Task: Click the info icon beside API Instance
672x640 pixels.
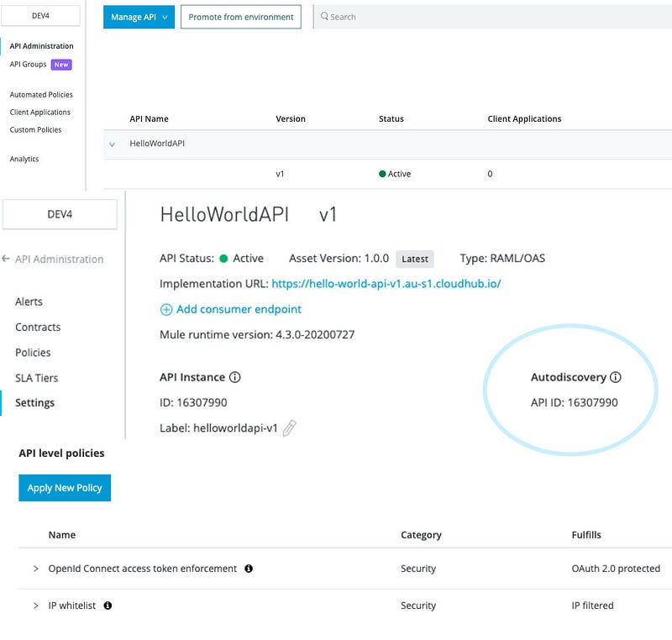Action: click(x=235, y=377)
